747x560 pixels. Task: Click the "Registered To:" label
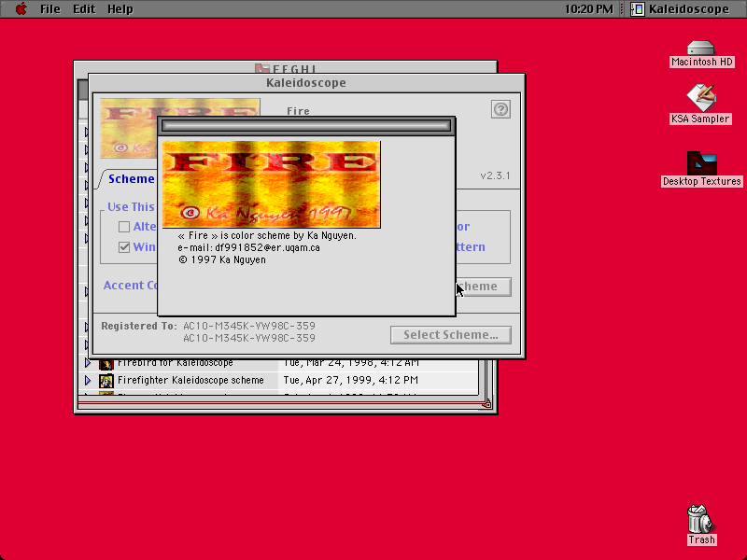coord(138,326)
